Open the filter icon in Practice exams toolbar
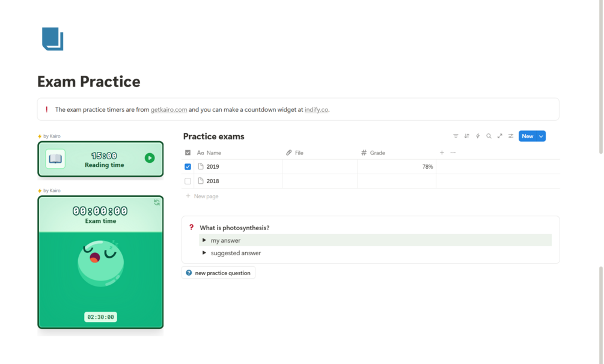The image size is (604, 364). pyautogui.click(x=456, y=136)
